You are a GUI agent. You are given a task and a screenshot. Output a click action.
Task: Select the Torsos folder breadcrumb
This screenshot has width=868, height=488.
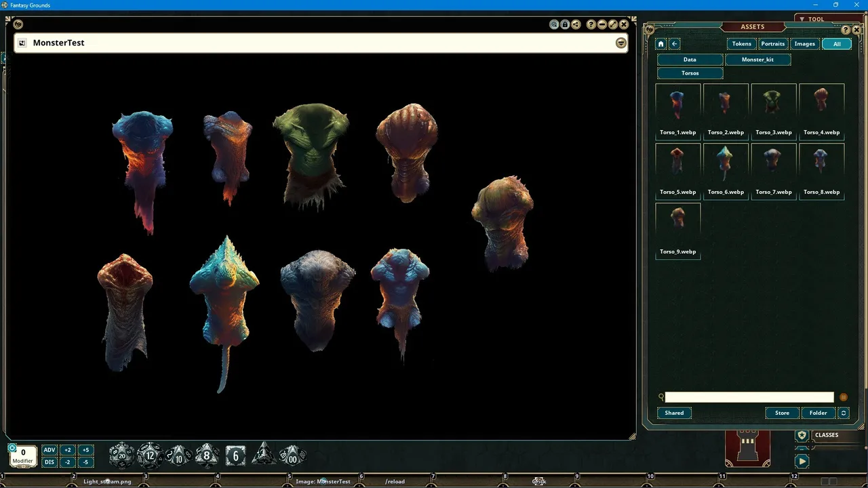(x=690, y=73)
